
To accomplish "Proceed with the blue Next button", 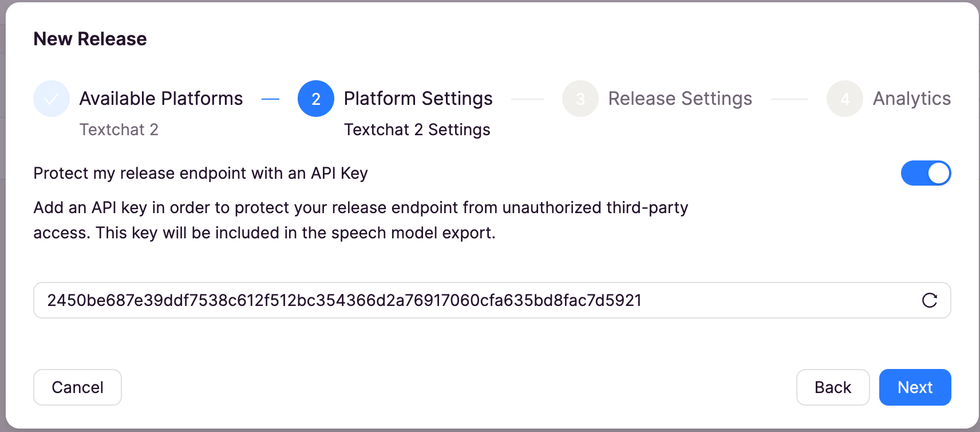I will point(915,387).
